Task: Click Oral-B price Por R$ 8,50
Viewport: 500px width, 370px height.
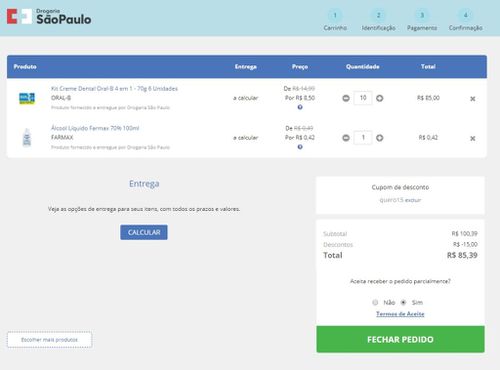Action: (x=300, y=98)
